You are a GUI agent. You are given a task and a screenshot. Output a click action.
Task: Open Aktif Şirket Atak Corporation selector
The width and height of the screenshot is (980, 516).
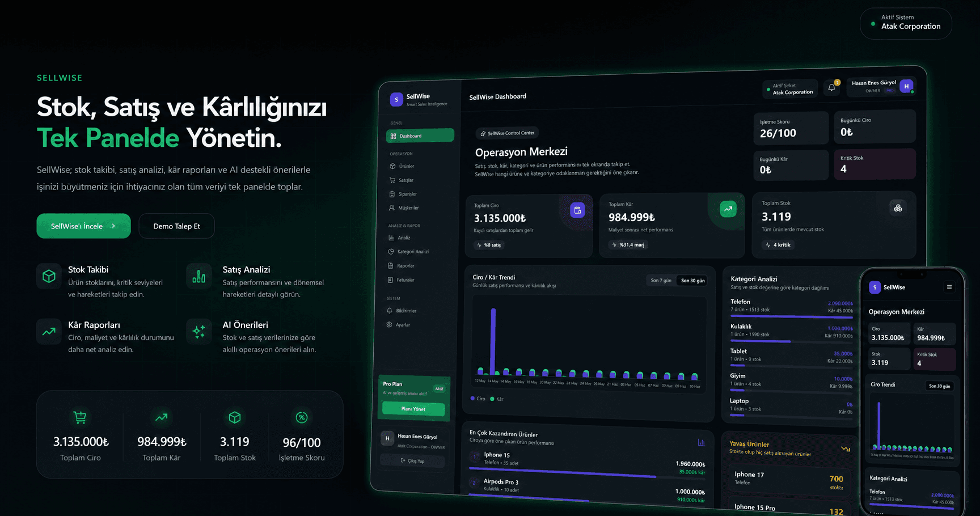coord(791,89)
